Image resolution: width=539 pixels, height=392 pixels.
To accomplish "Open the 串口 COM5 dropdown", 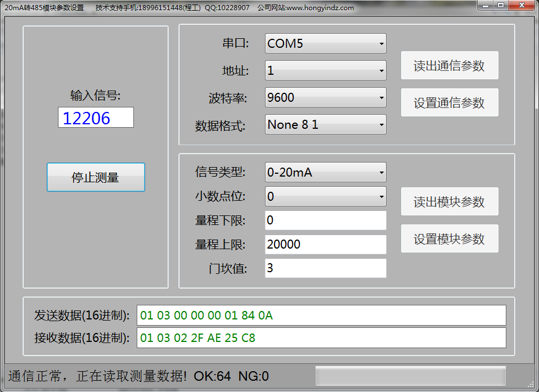I will point(325,43).
